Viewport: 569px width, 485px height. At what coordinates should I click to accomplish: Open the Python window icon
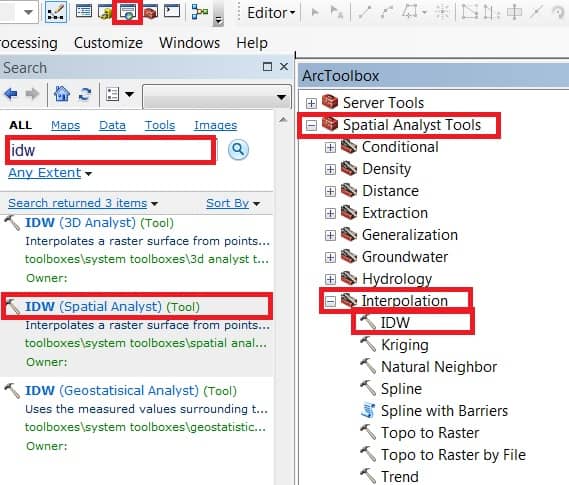pyautogui.click(x=172, y=11)
